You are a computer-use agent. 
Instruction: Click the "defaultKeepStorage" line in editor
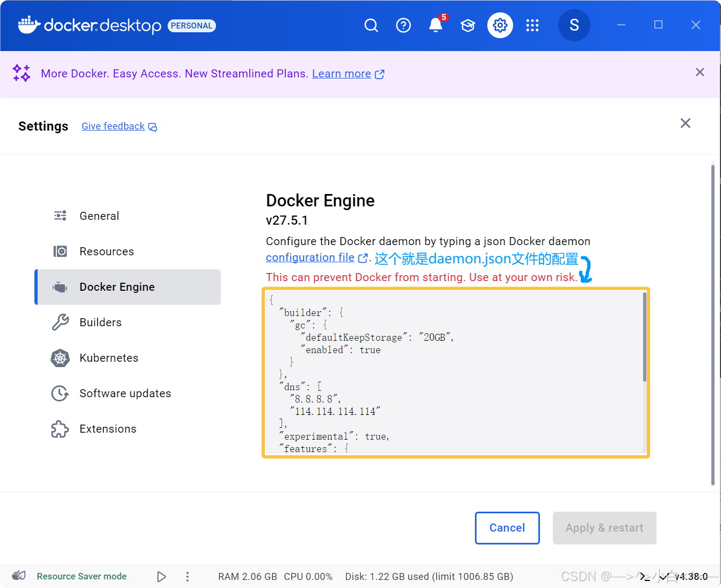[x=377, y=338]
